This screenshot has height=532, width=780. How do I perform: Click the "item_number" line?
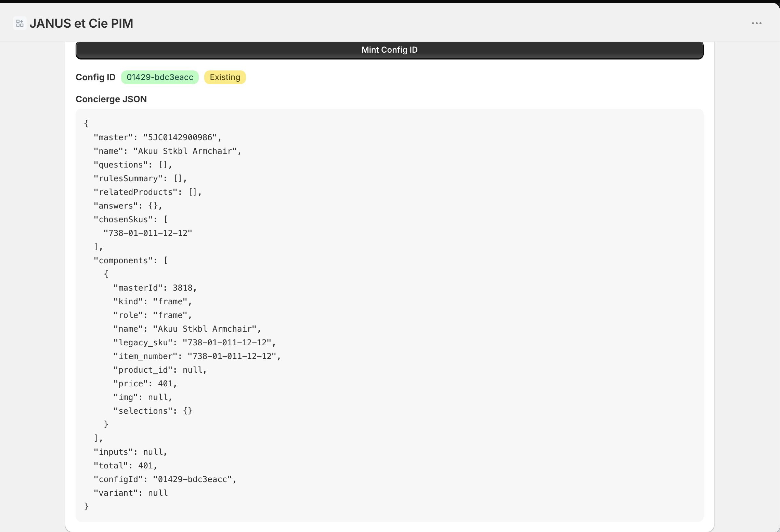click(197, 356)
